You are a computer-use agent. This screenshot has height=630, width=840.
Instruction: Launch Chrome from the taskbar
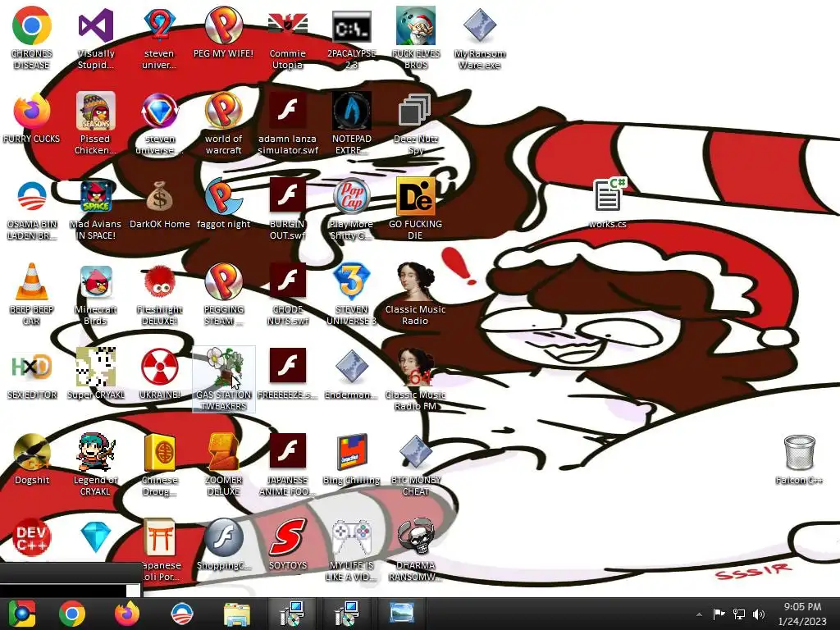[72, 614]
